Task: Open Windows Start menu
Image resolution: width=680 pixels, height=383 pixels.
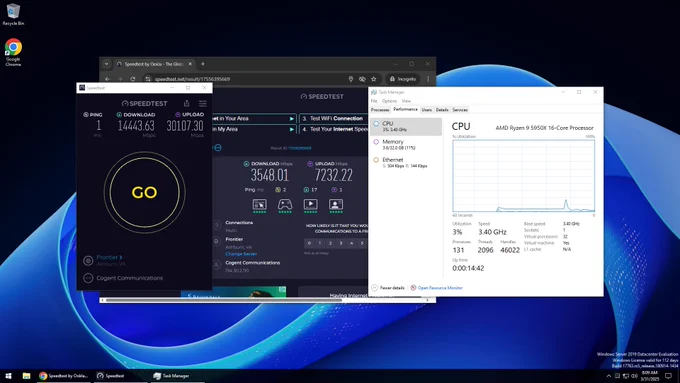Action: tap(8, 376)
